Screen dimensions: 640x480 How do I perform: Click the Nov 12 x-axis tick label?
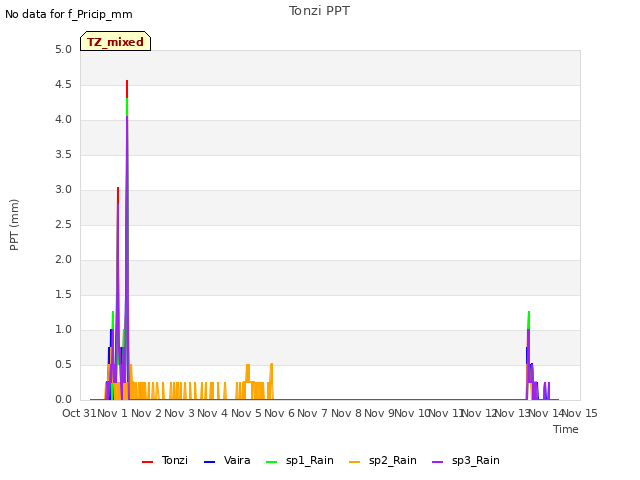point(479,413)
